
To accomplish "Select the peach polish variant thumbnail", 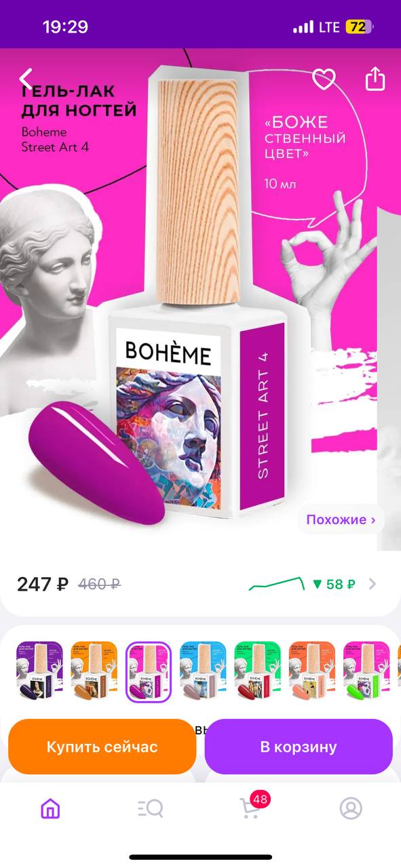I will (312, 671).
